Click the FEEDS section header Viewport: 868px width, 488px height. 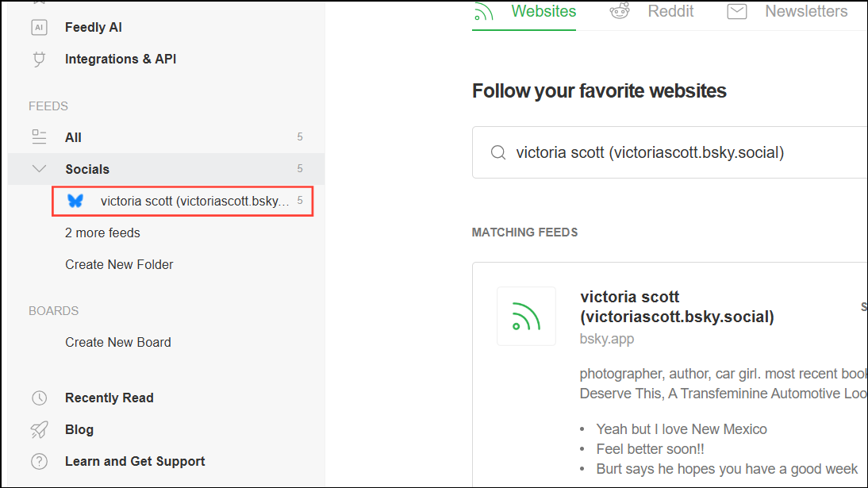(48, 106)
